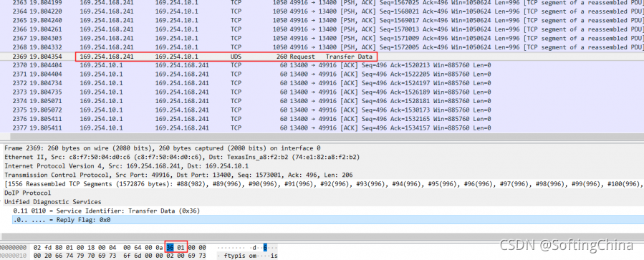Screen dimensions: 644x260
Task: Select packet 2366 with Seq=1570013
Action: [x=322, y=29]
